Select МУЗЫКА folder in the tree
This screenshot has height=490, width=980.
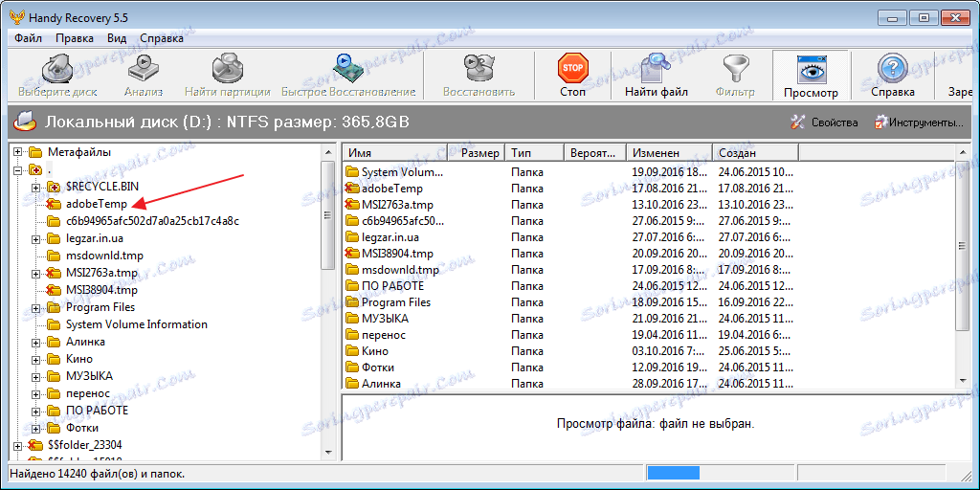click(89, 376)
